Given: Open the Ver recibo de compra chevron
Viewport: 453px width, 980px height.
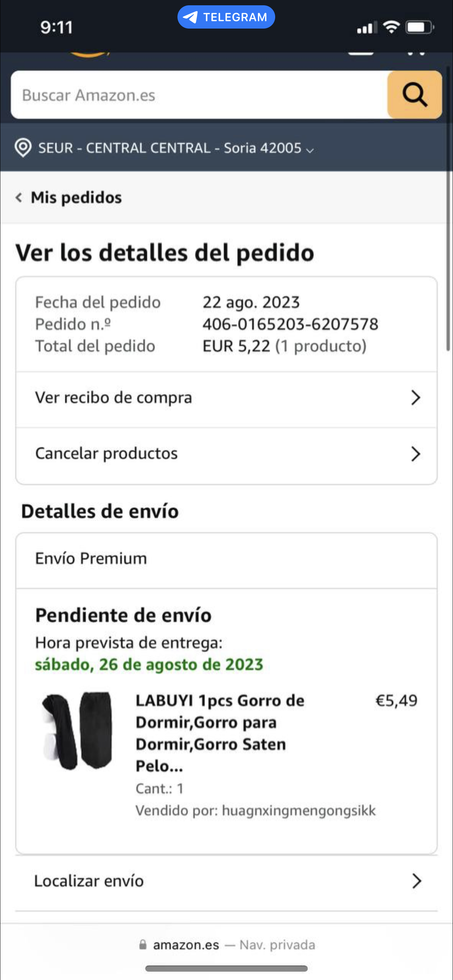Looking at the screenshot, I should click(x=415, y=398).
